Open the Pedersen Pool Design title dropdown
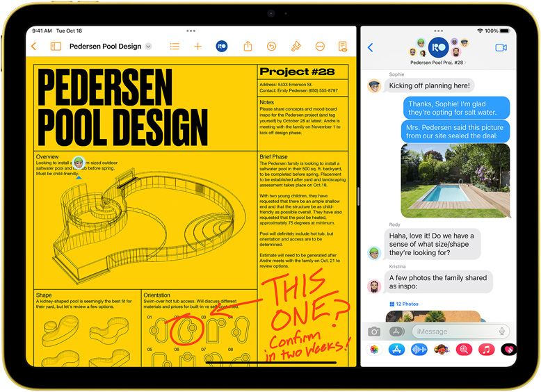Screen dimensions: 541x392 click(148, 46)
